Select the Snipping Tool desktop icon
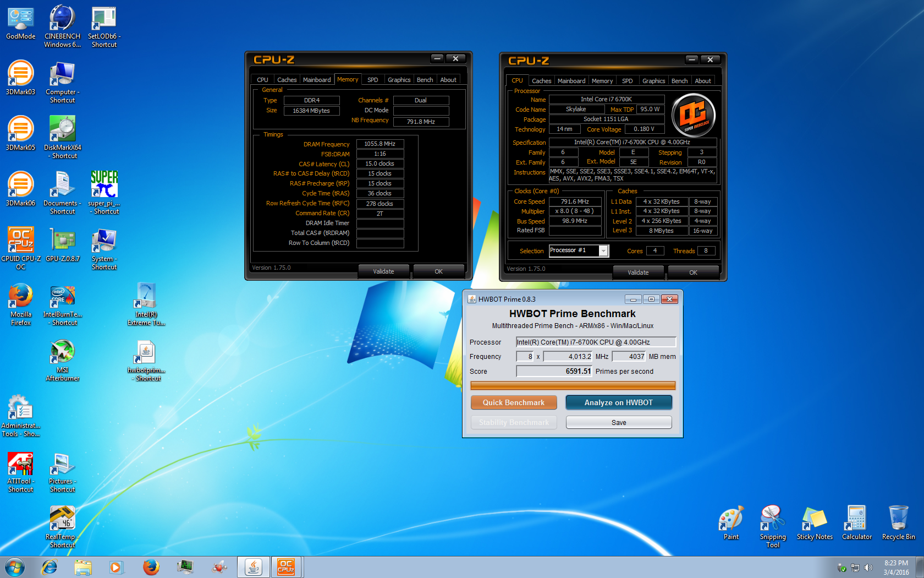 773,526
